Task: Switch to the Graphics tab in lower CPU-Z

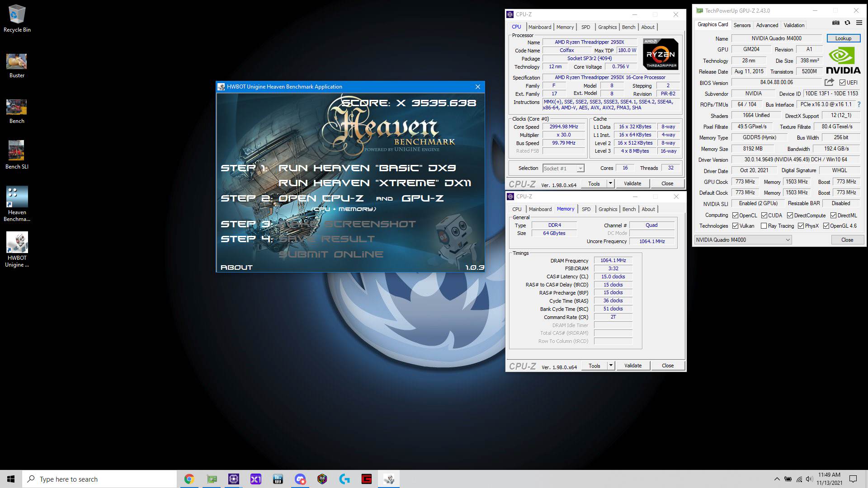Action: [x=608, y=209]
